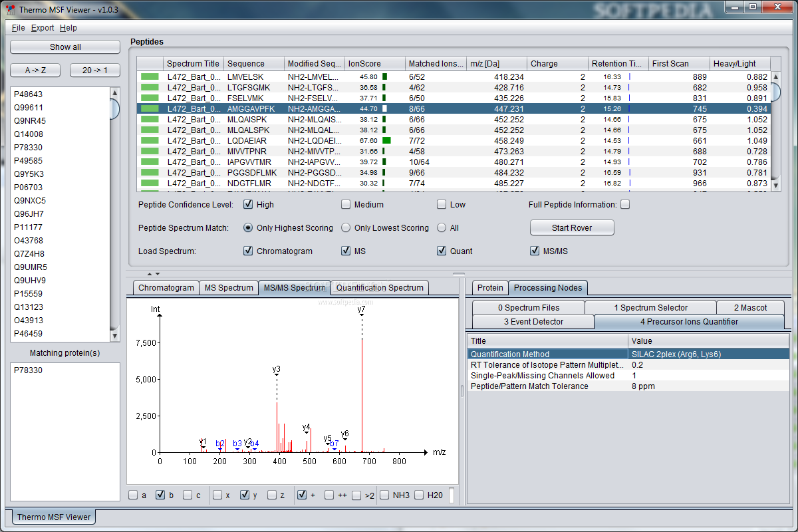Viewport: 798px width, 532px height.
Task: Uncheck the Chromatogram load spectrum checkbox
Action: [248, 251]
